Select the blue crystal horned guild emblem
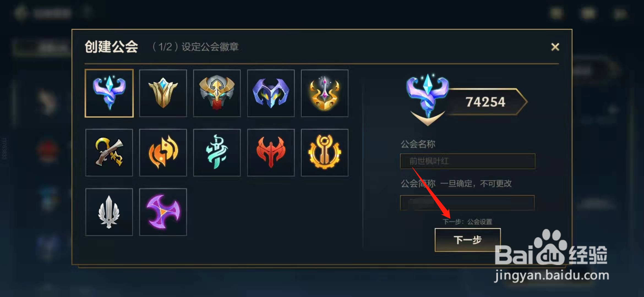This screenshot has width=644, height=297. point(109,93)
